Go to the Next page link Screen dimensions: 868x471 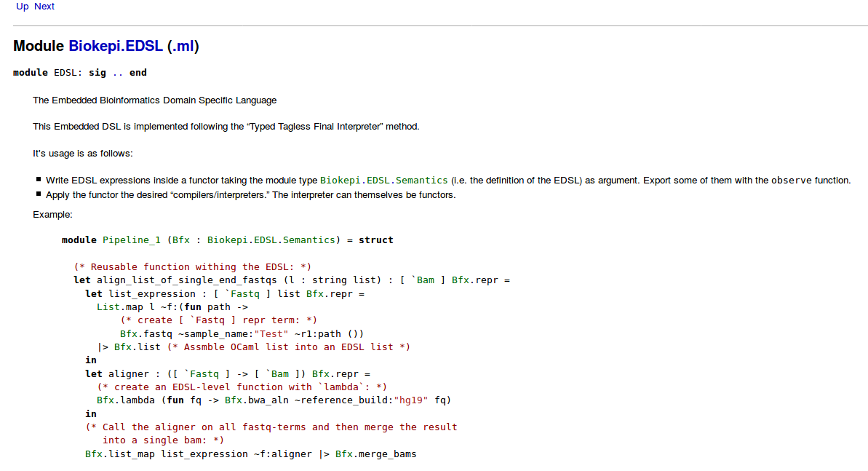44,7
